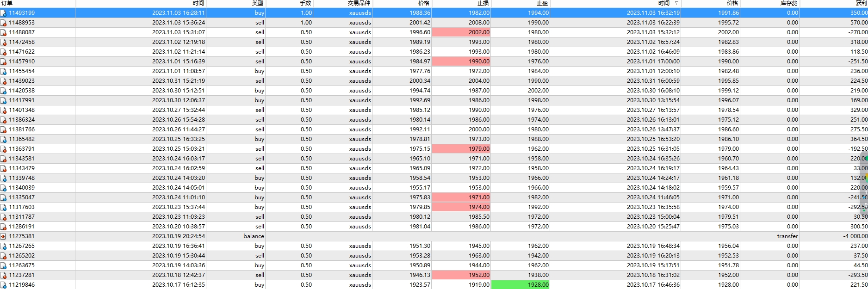Click the 手数 column header
The width and height of the screenshot is (868, 289).
pos(290,3)
